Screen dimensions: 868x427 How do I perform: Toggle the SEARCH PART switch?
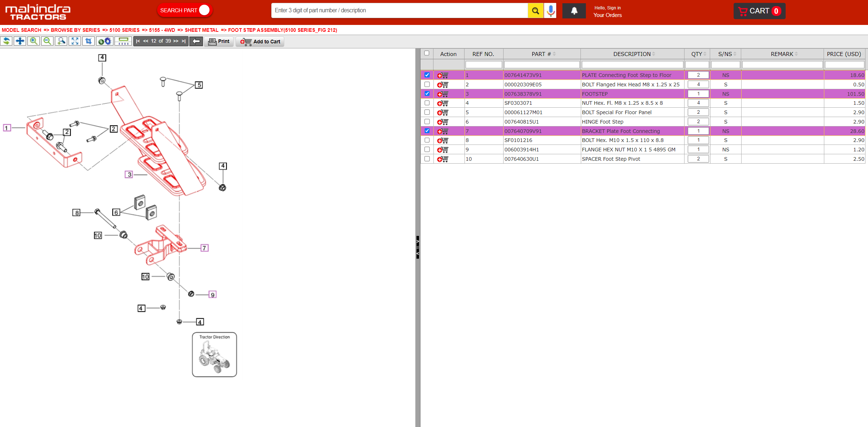pyautogui.click(x=204, y=10)
